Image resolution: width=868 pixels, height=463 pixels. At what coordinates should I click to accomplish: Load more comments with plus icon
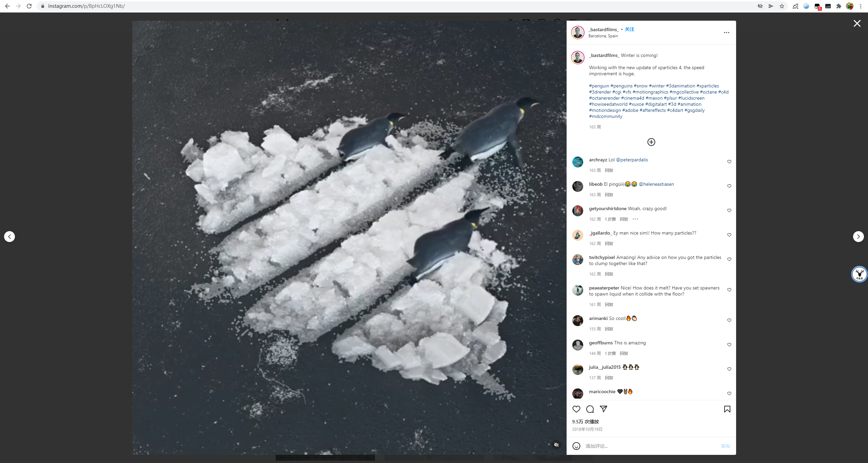pos(651,142)
